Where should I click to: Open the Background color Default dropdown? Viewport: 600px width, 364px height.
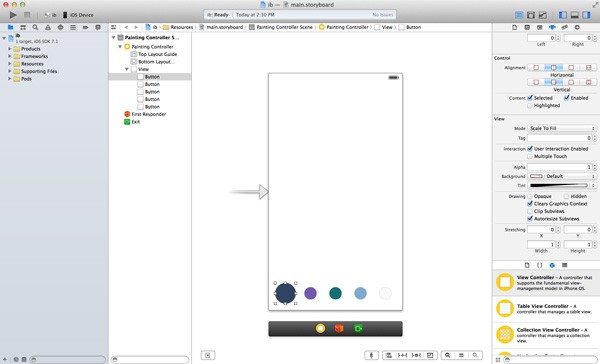[x=562, y=176]
